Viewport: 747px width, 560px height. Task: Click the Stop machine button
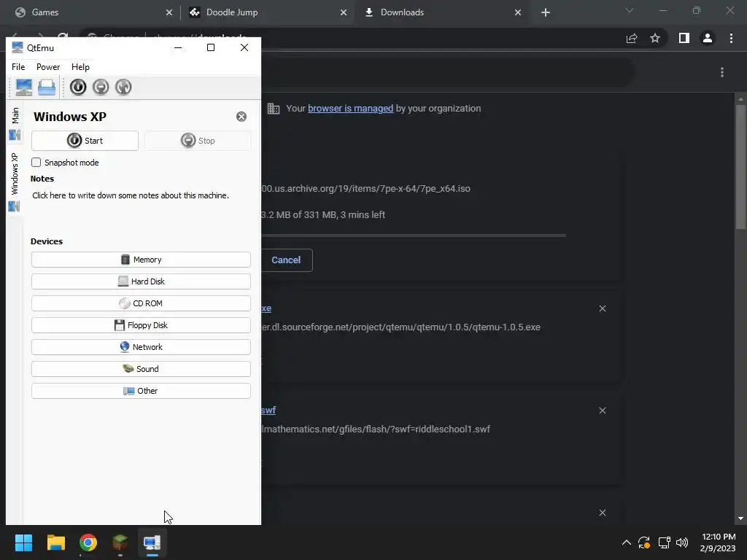pos(198,141)
